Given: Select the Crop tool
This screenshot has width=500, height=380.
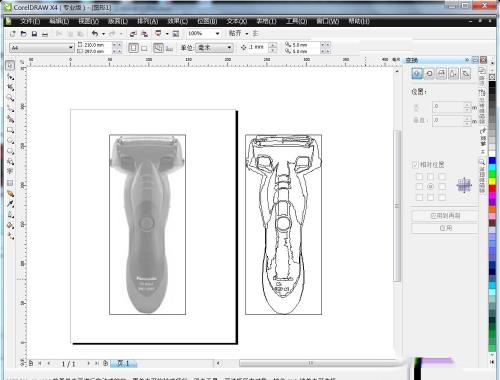Looking at the screenshot, I should 10,87.
